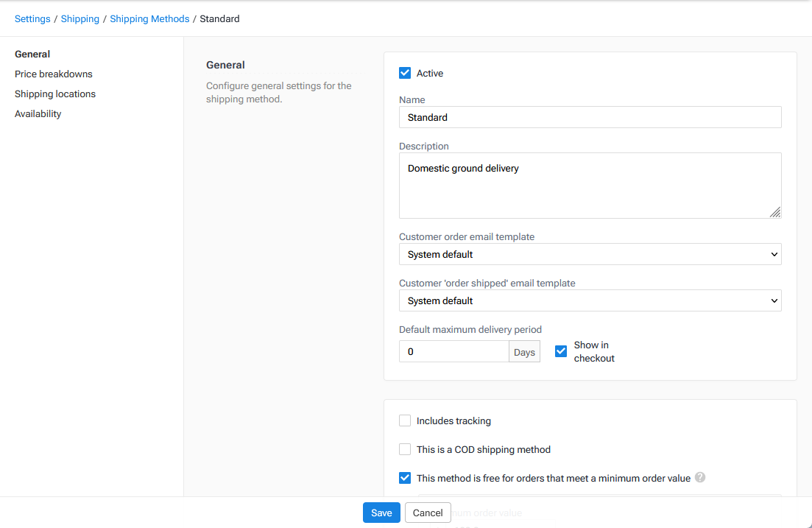Viewport: 812px width, 528px height.
Task: Open the Shipping locations section
Action: point(54,94)
